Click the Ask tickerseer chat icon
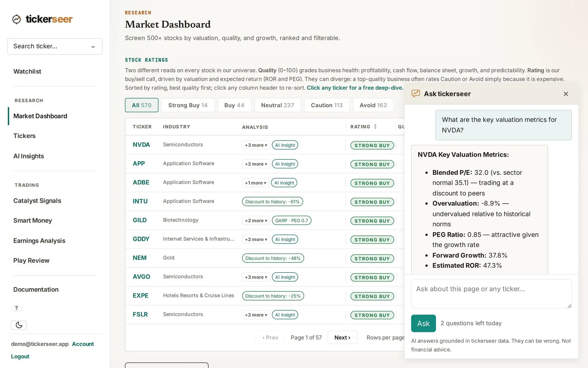The height and width of the screenshot is (368, 588). [415, 94]
